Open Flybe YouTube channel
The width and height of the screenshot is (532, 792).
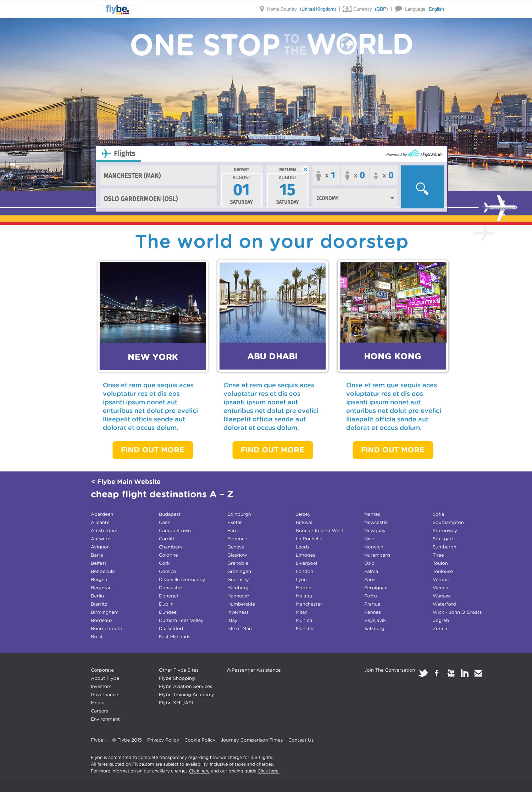click(x=451, y=673)
